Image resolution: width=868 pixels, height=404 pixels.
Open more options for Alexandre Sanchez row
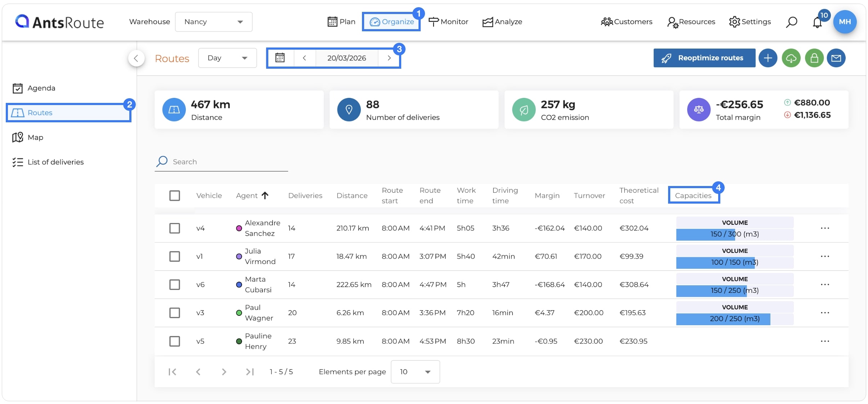pyautogui.click(x=825, y=228)
